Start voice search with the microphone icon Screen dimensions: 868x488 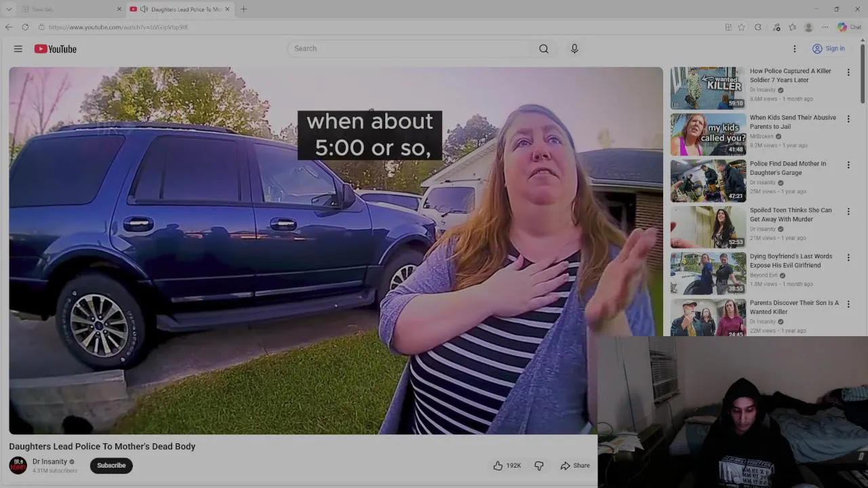(574, 49)
